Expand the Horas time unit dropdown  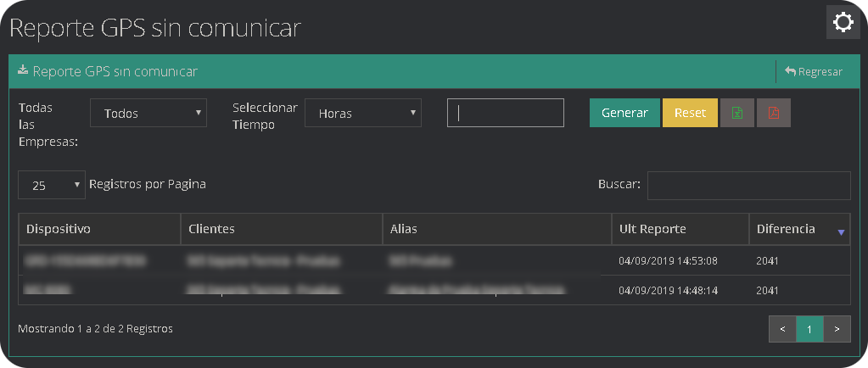pos(363,113)
